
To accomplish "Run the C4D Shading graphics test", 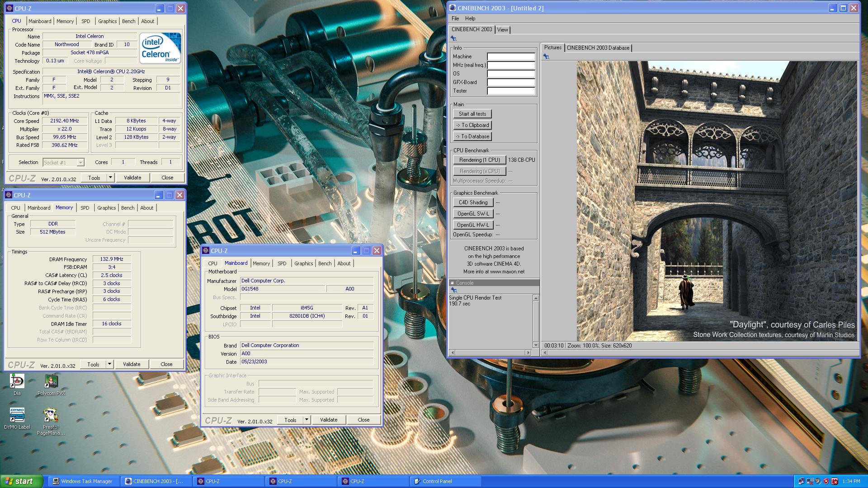I will point(473,202).
